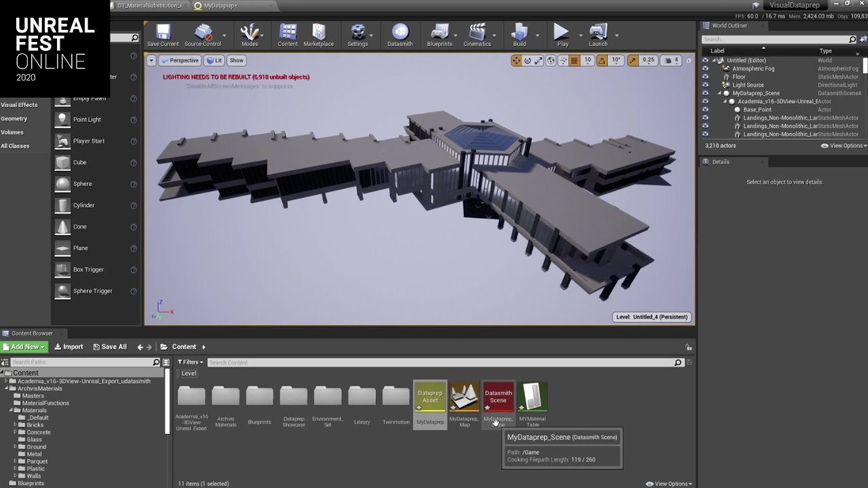The height and width of the screenshot is (488, 868).
Task: Open the scale snap 0.25 dropdown
Action: tap(648, 60)
